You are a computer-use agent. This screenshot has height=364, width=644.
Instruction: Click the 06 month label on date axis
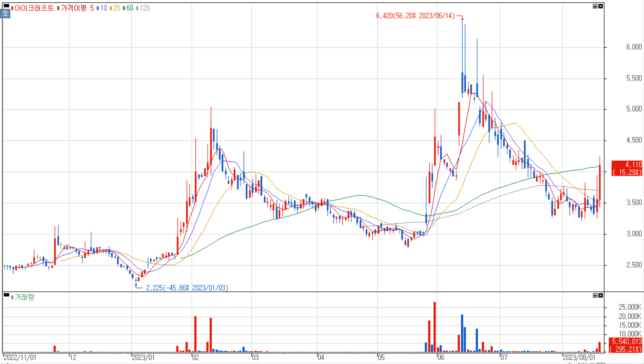441,357
